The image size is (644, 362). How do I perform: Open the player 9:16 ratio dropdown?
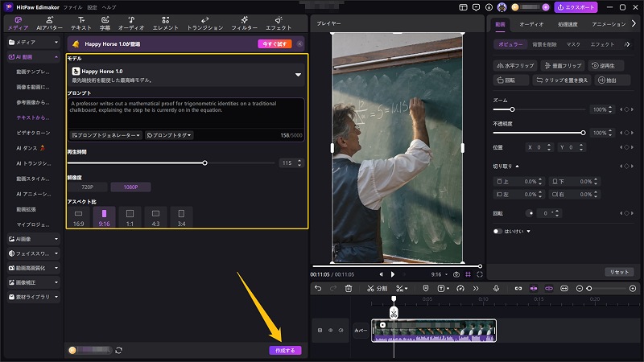[x=439, y=274]
